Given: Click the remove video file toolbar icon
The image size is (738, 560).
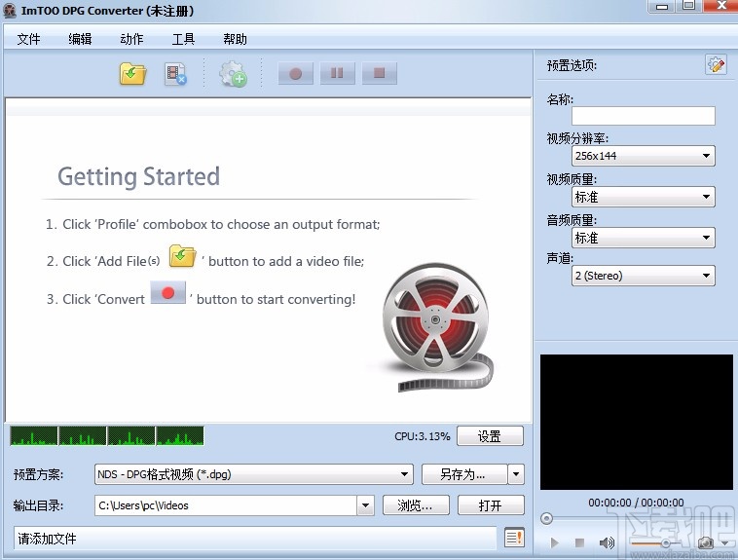Looking at the screenshot, I should (175, 74).
